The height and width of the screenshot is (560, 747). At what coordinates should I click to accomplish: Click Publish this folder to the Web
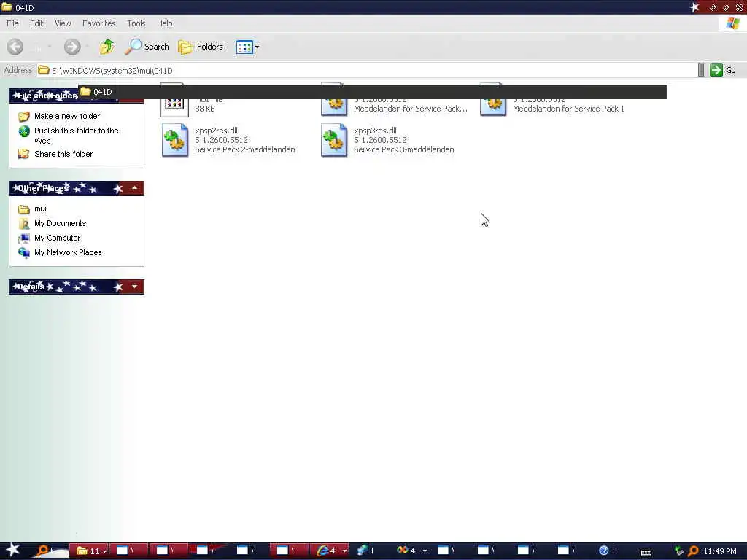pyautogui.click(x=76, y=135)
